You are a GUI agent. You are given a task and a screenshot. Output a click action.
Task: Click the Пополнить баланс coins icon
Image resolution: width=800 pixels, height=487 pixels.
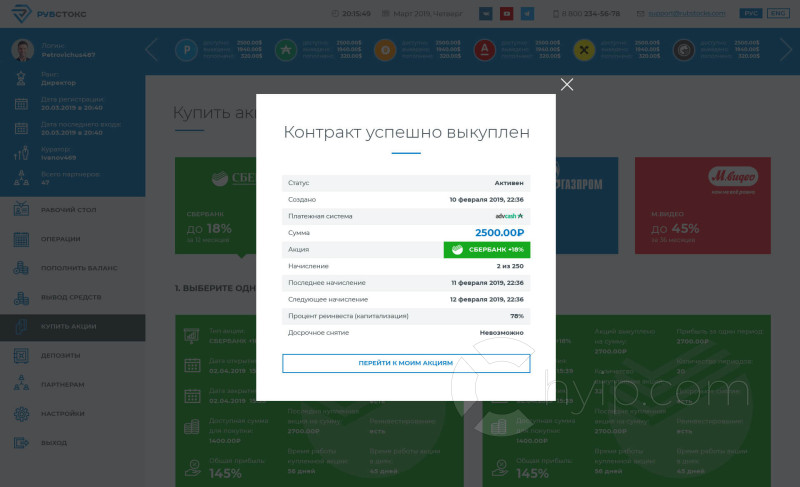pos(21,268)
